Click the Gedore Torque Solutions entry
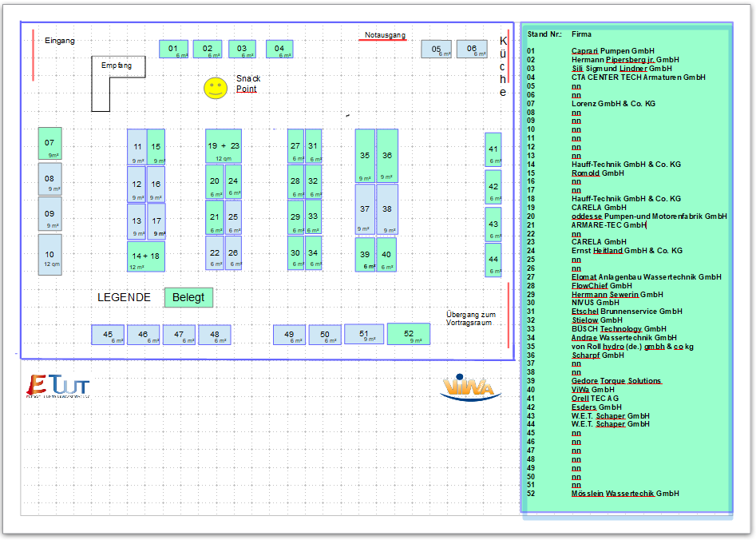 click(x=616, y=381)
